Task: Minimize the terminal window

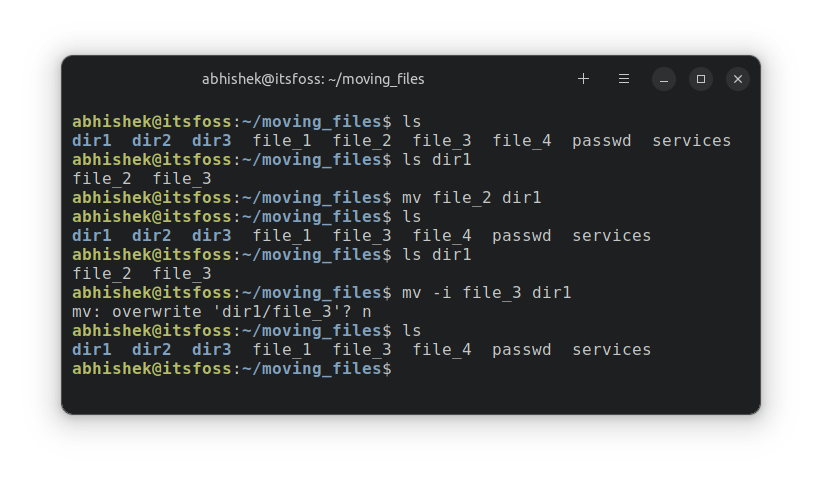Action: [664, 79]
